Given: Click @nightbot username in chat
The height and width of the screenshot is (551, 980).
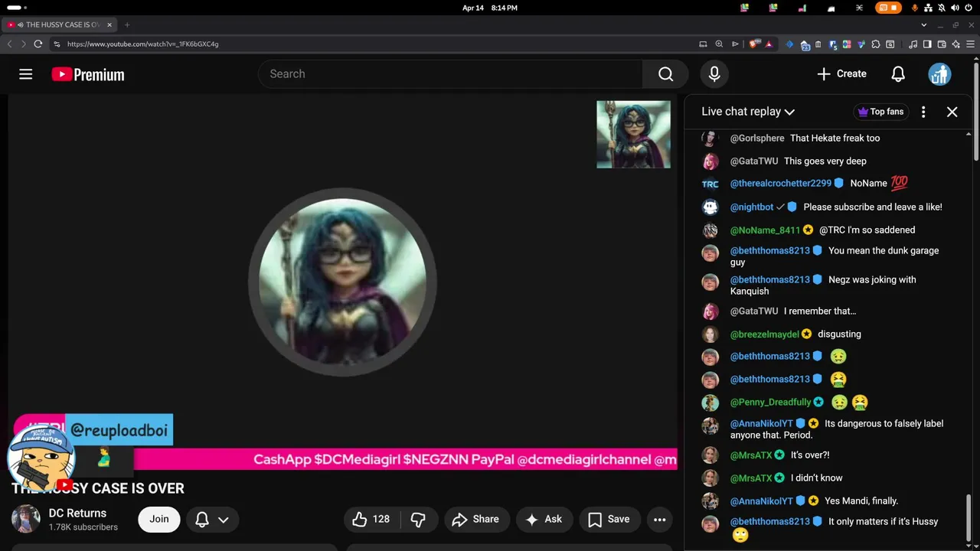Looking at the screenshot, I should pyautogui.click(x=752, y=207).
